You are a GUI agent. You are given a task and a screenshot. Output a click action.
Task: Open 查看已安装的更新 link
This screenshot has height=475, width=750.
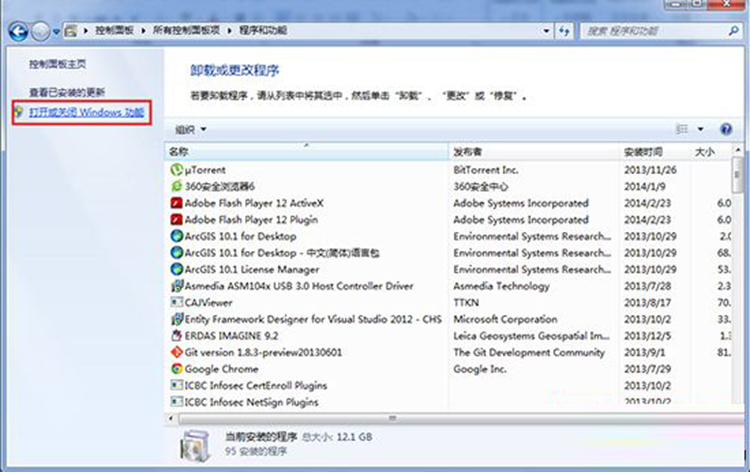[67, 92]
